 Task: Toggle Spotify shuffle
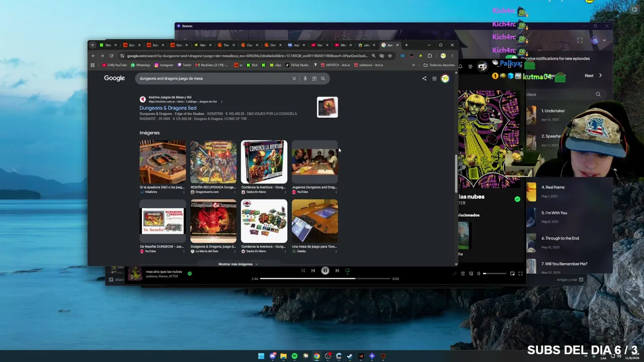(x=303, y=270)
